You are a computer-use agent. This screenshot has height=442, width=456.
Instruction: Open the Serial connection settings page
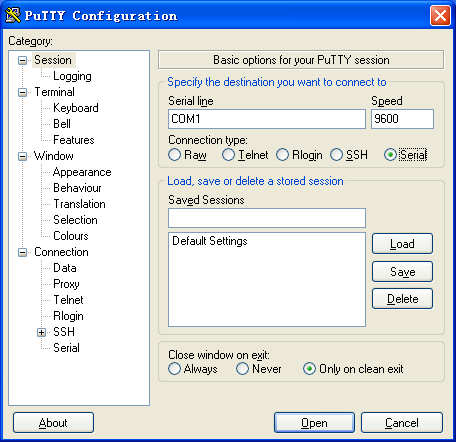66,348
